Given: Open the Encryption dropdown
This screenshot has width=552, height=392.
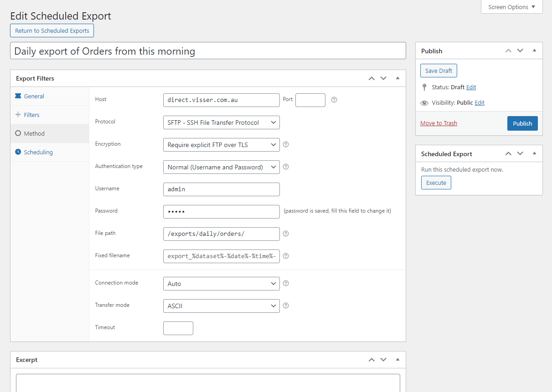Looking at the screenshot, I should click(x=221, y=145).
